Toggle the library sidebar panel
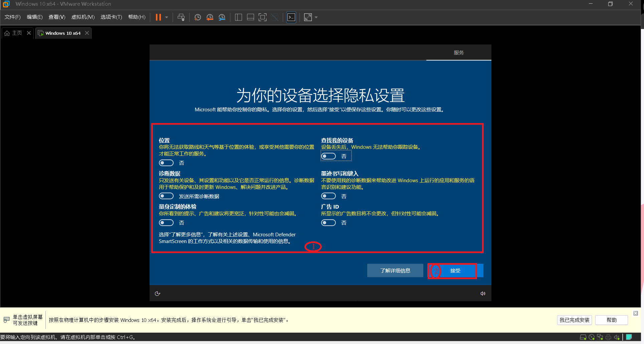 coord(238,17)
